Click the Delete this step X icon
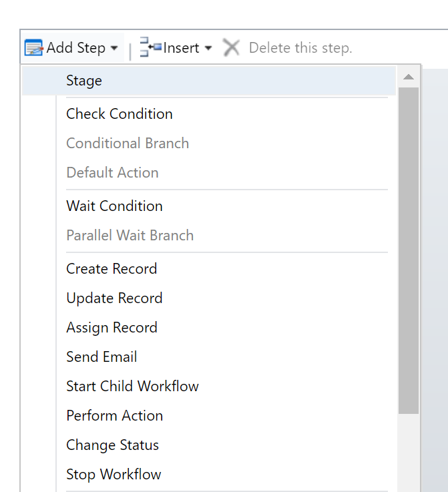This screenshot has width=448, height=492. [x=231, y=47]
